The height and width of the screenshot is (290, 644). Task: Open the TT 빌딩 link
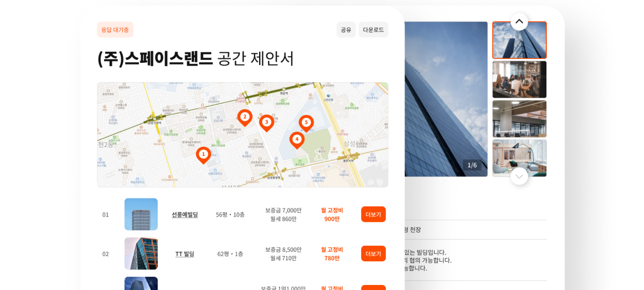pos(185,254)
